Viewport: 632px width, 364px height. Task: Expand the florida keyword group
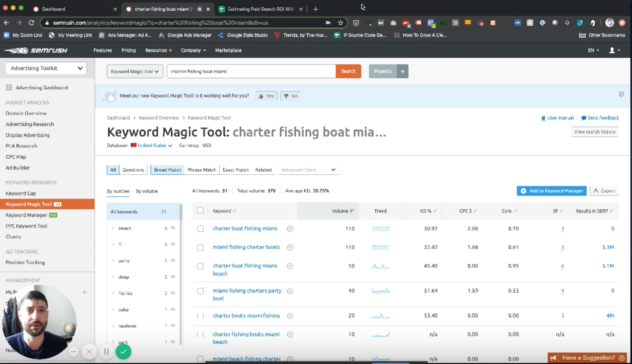point(113,293)
